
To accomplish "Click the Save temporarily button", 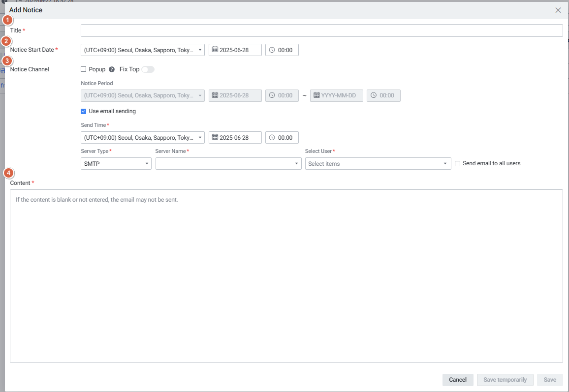I will (505, 380).
